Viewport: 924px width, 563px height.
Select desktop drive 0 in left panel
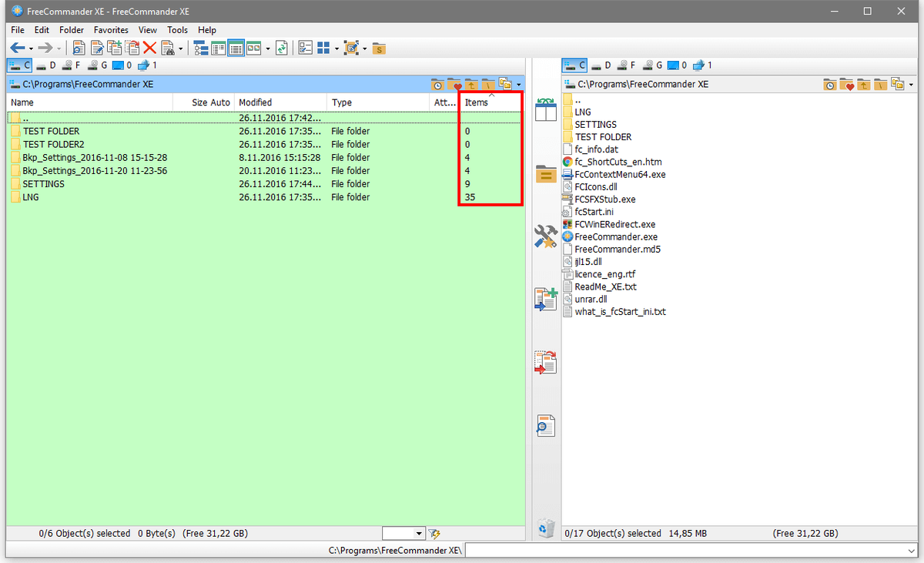point(122,65)
